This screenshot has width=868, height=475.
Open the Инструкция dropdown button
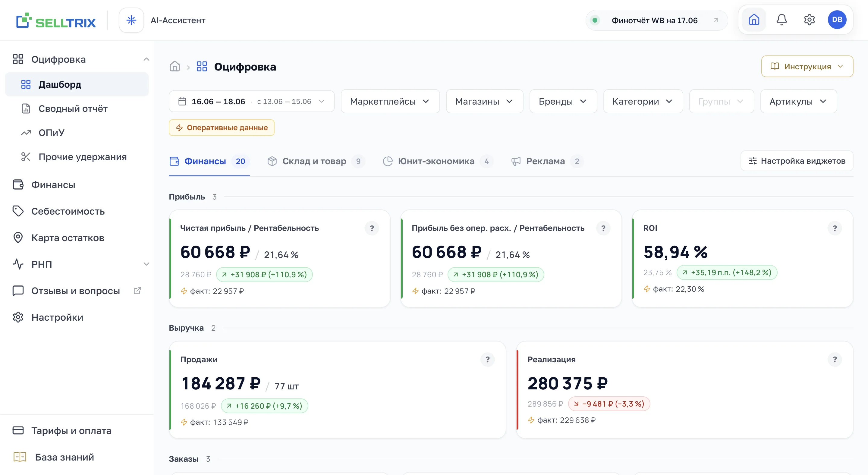(x=807, y=66)
